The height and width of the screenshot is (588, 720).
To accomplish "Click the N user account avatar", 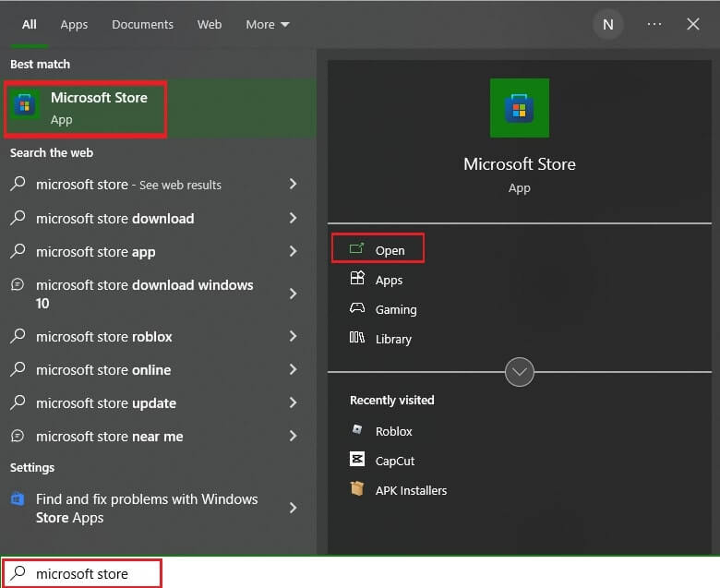I will tap(608, 24).
